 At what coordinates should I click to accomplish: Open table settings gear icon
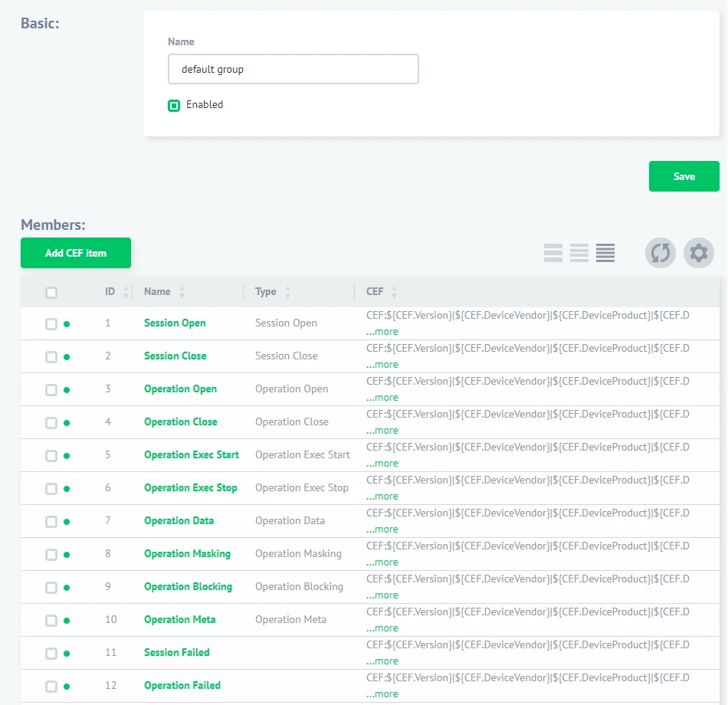pyautogui.click(x=698, y=253)
